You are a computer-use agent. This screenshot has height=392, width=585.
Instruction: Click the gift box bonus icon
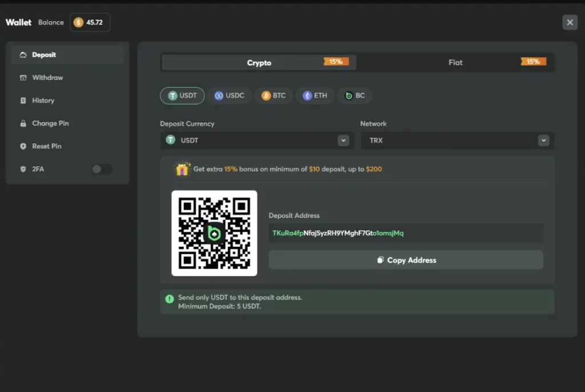tap(182, 169)
